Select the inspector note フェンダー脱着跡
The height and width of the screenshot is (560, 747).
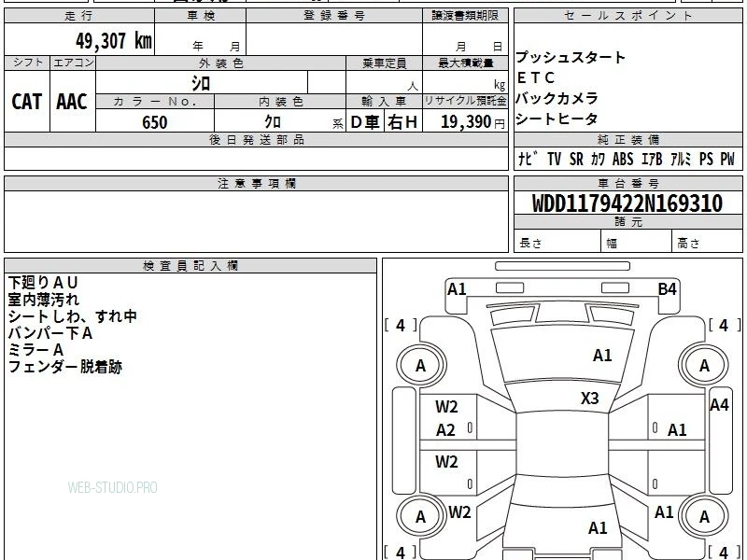point(65,367)
